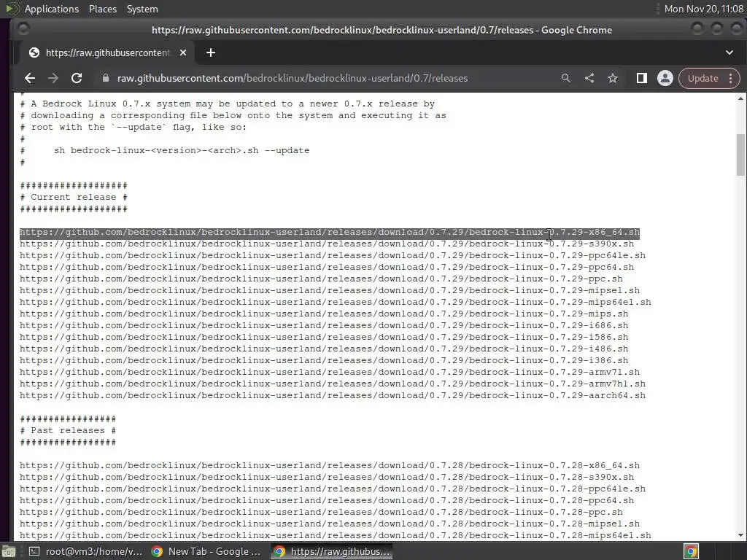Click the 0.7.29-i686.sh URL line
Image resolution: width=747 pixels, height=560 pixels.
324,326
